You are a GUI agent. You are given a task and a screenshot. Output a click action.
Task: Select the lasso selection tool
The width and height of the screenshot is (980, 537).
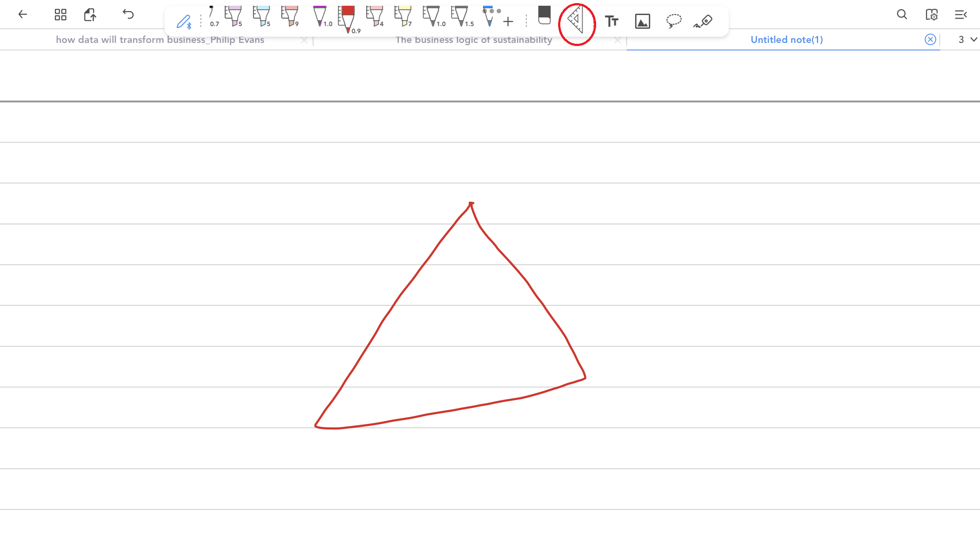674,21
